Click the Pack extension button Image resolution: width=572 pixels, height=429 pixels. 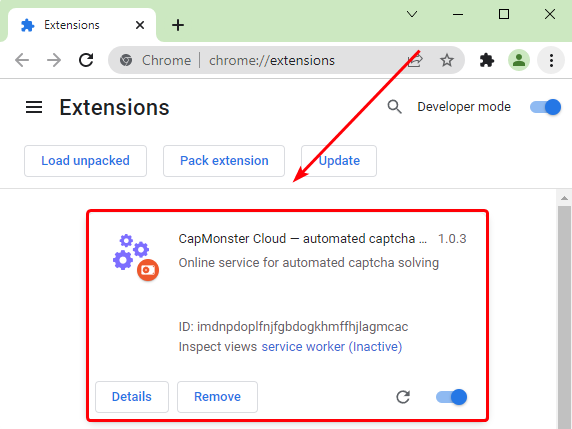(x=224, y=161)
